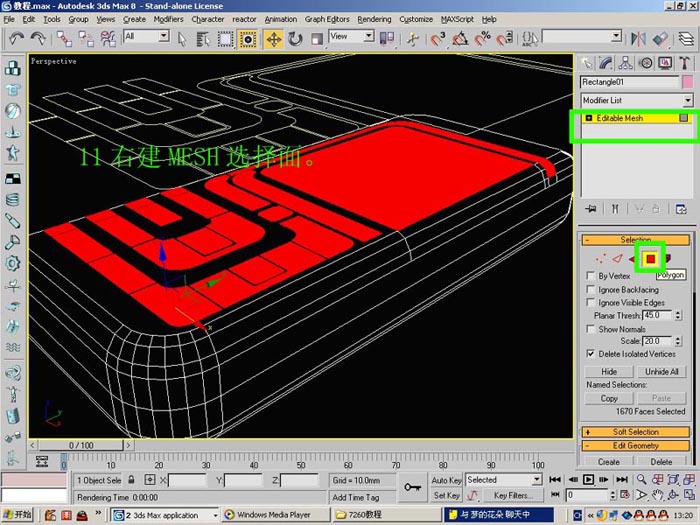Click the Align tool icon
700x525 pixels.
pos(660,39)
